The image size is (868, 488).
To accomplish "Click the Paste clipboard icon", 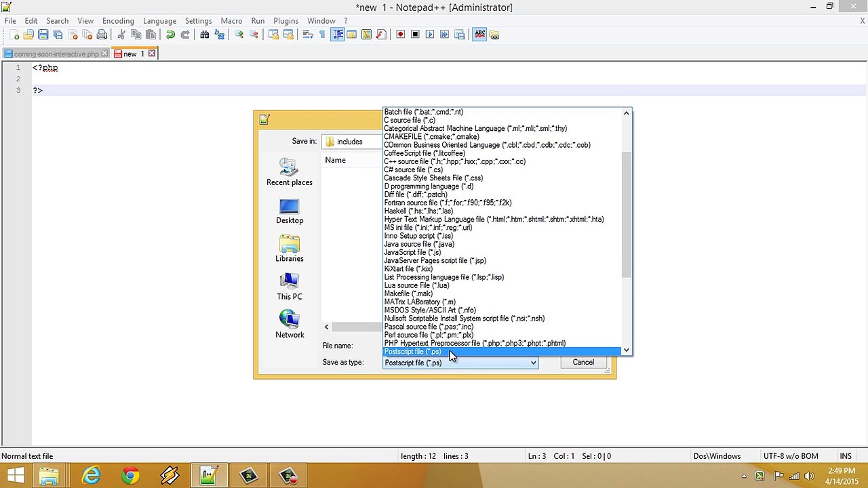I will (x=151, y=35).
